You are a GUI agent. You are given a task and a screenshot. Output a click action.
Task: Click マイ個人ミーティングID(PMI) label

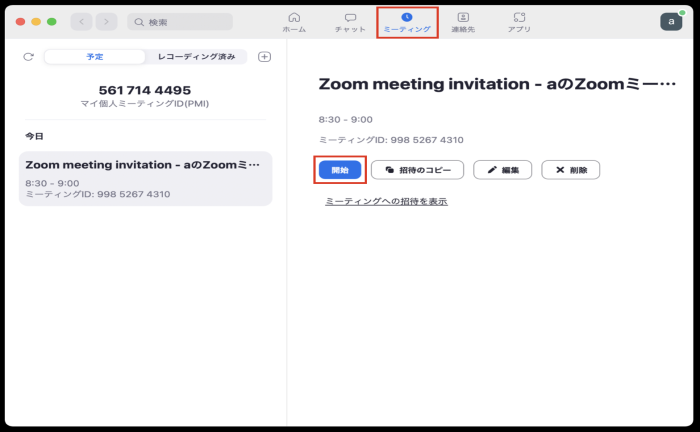(145, 104)
